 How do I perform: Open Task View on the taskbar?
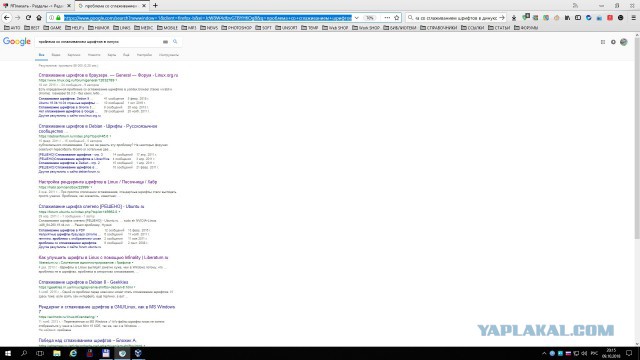[40, 353]
